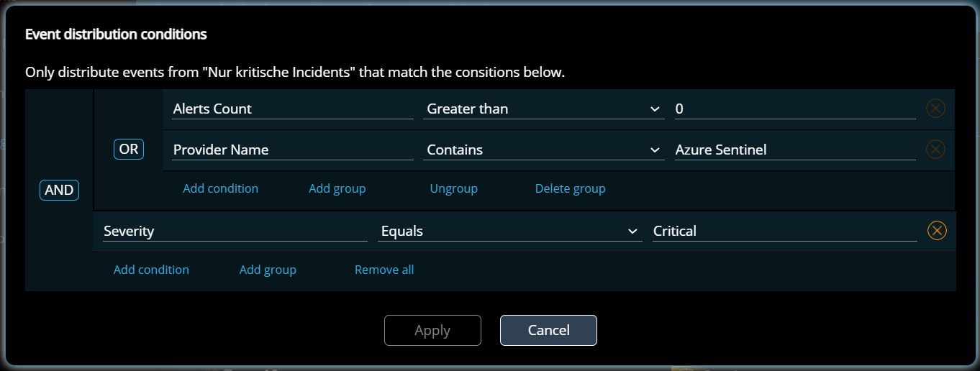
Task: Add condition inside the OR group
Action: [220, 188]
